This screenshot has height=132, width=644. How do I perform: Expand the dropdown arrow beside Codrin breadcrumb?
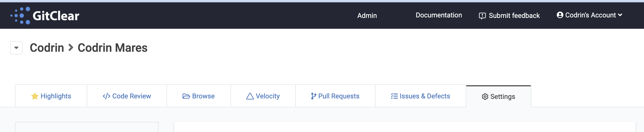pyautogui.click(x=16, y=48)
